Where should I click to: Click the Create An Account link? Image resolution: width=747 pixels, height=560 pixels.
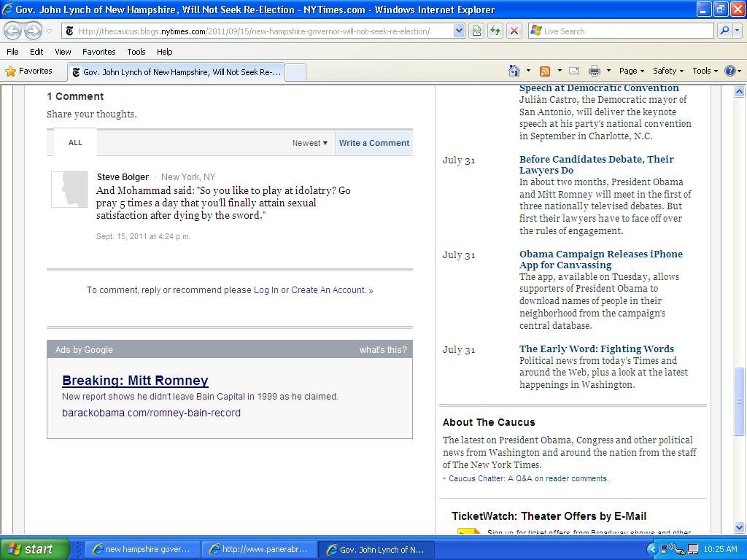tap(328, 290)
